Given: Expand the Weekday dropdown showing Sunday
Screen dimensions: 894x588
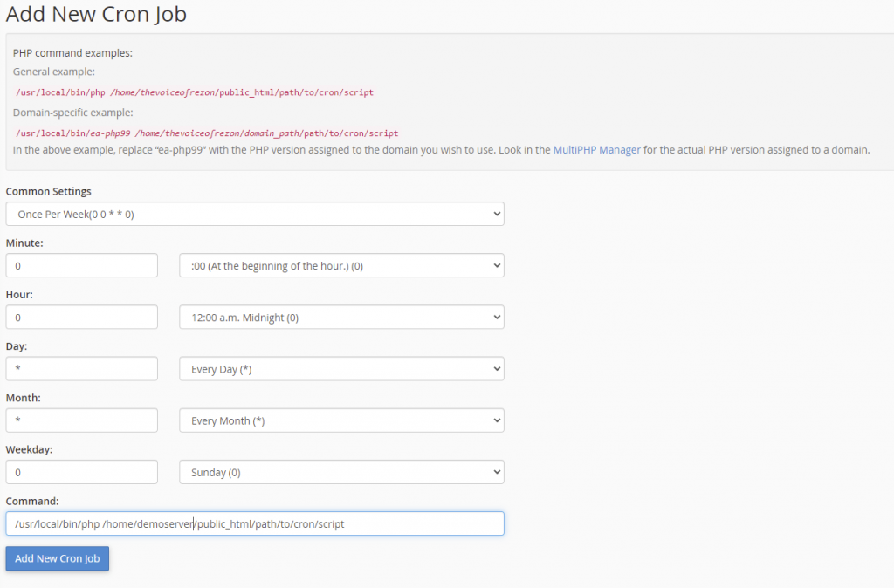Looking at the screenshot, I should (x=340, y=471).
